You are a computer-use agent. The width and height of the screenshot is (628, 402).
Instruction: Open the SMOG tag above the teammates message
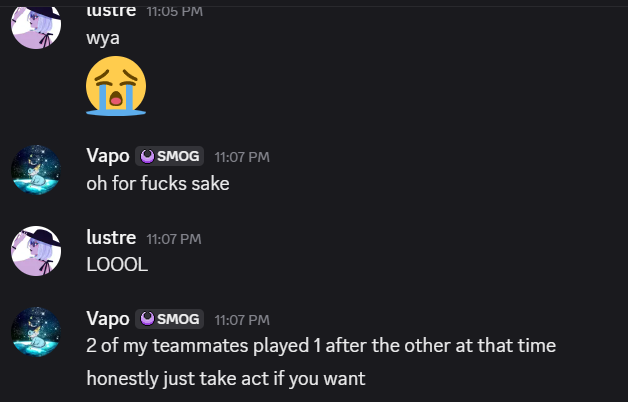coord(169,319)
